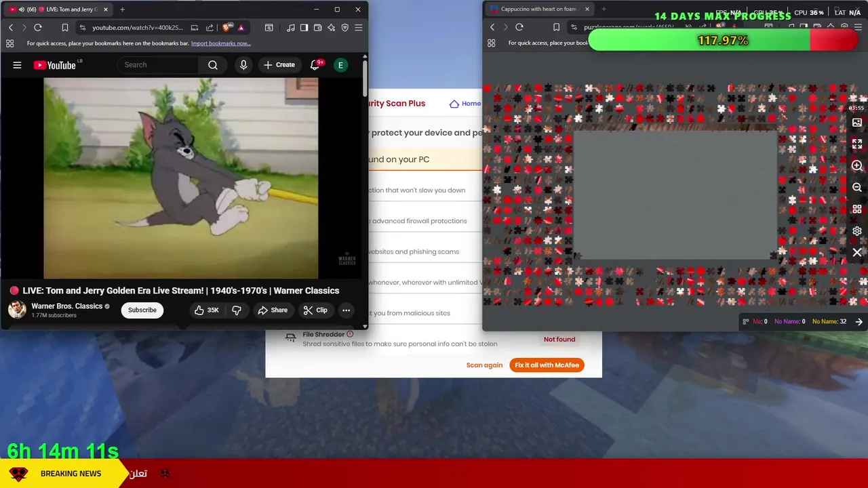Image resolution: width=868 pixels, height=488 pixels.
Task: Zoom out on the puzzle board
Action: pyautogui.click(x=857, y=188)
